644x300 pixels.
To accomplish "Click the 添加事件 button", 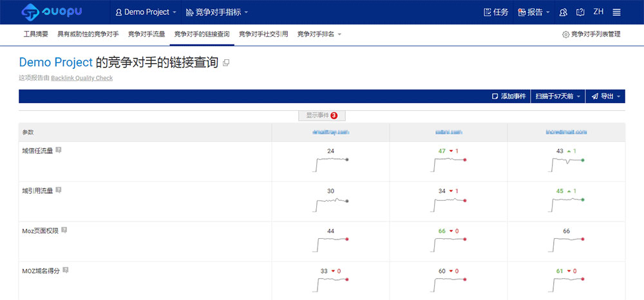I will click(509, 97).
